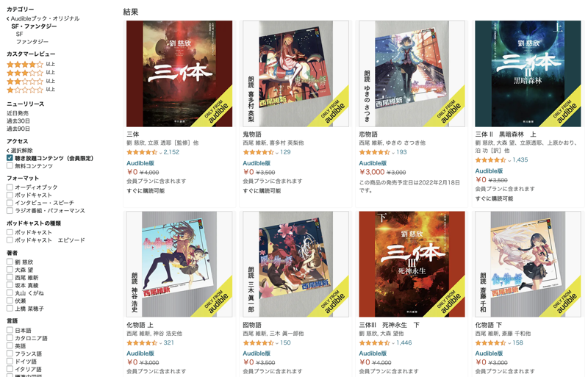
Task: Open star rating of 恋物語 audiobook
Action: click(374, 152)
